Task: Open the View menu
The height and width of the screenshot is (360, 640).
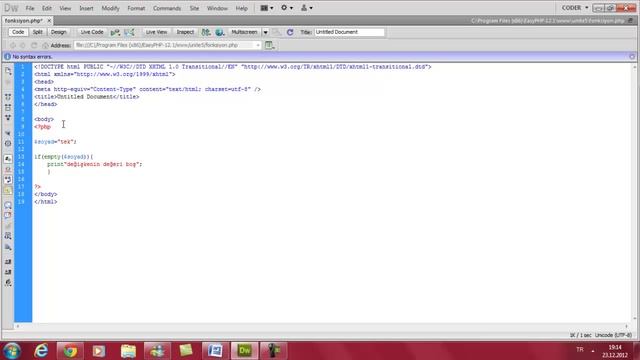Action: pos(65,8)
